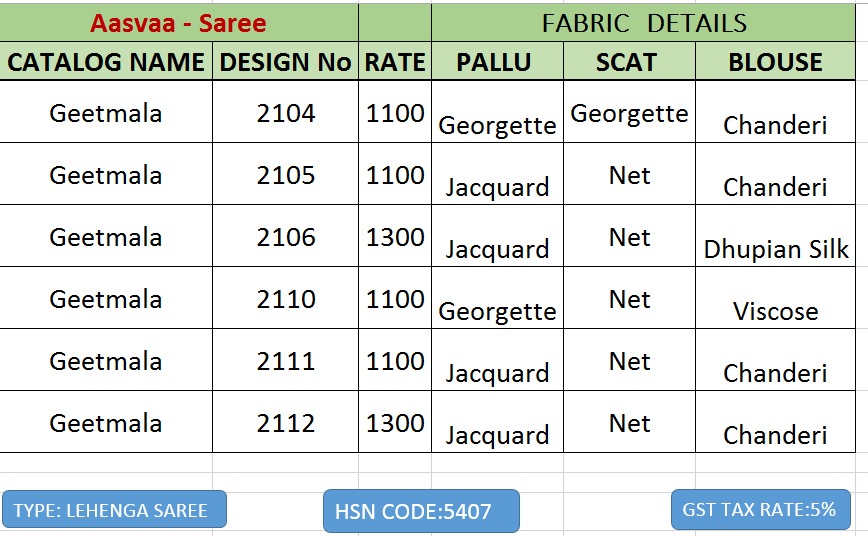Image resolution: width=868 pixels, height=536 pixels.
Task: Select the Net scat cell for design 2111
Action: tap(629, 361)
